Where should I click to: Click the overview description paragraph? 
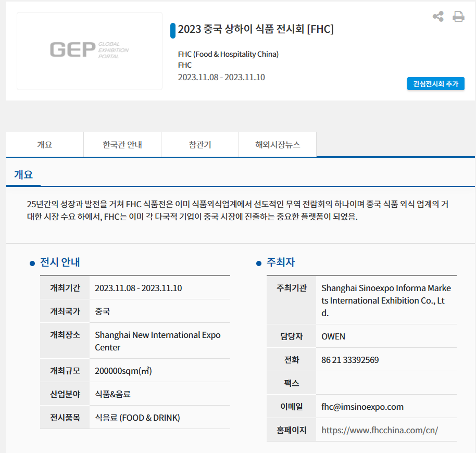[x=237, y=210]
